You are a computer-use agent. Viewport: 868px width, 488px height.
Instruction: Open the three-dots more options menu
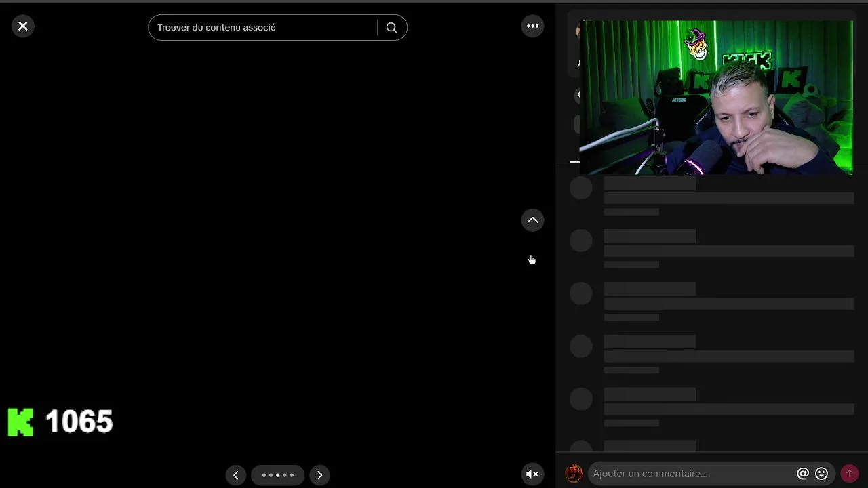tap(532, 26)
